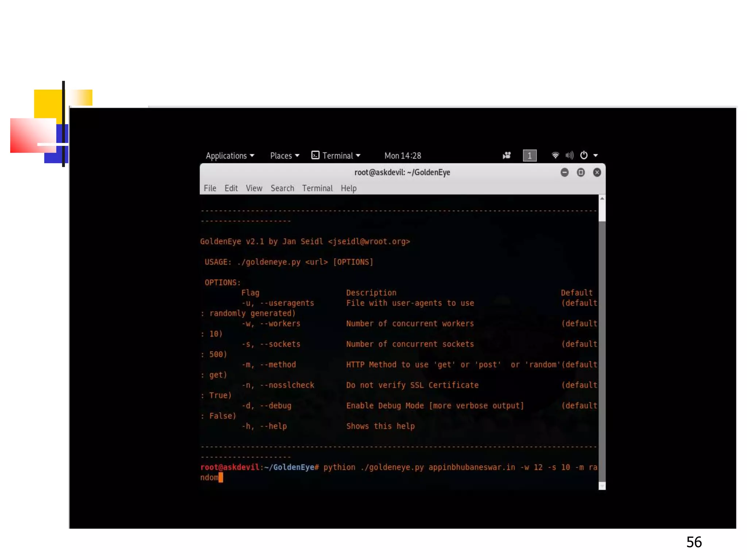
Task: Click the volume speaker icon
Action: [569, 156]
